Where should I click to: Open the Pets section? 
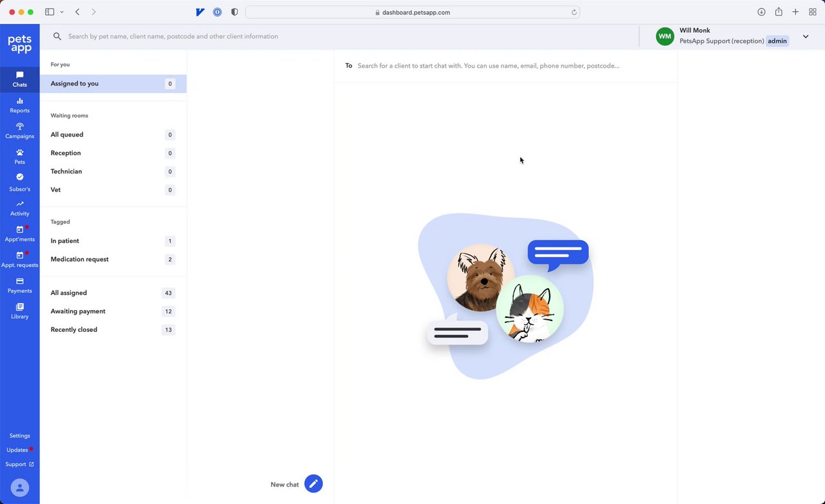[19, 157]
